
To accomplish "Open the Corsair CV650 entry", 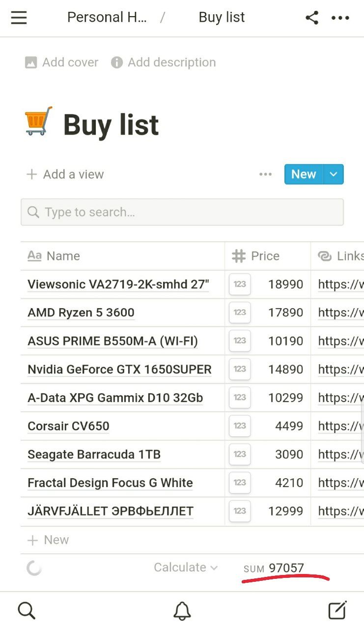I will [68, 426].
